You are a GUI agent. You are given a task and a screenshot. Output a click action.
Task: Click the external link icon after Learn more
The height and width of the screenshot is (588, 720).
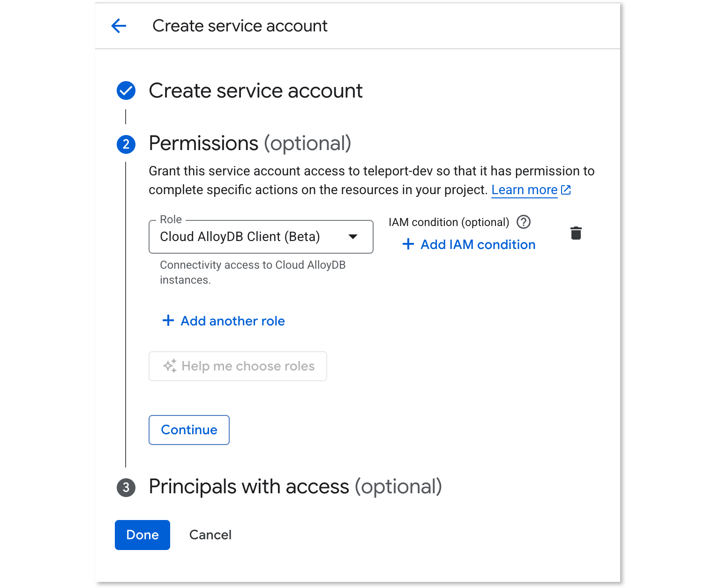[566, 190]
